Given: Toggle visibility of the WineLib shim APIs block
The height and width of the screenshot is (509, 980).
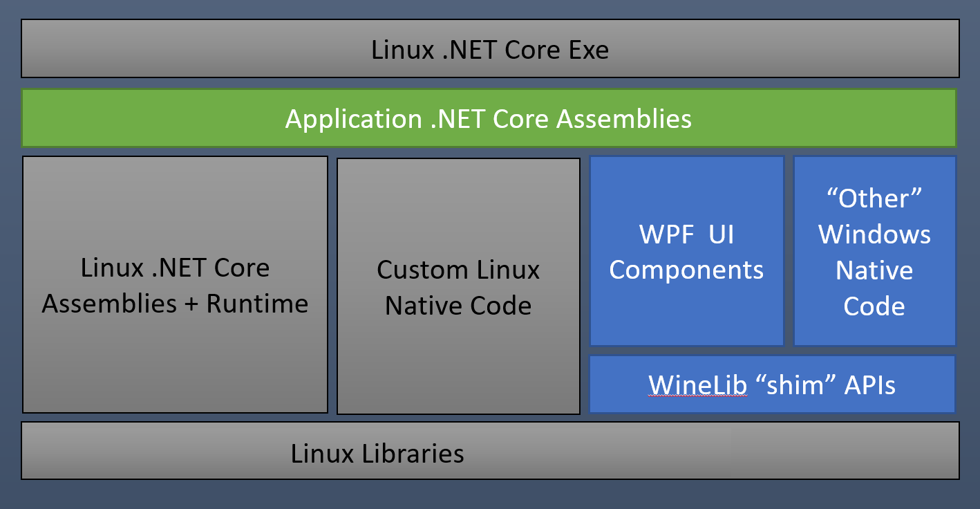Looking at the screenshot, I should pos(771,384).
